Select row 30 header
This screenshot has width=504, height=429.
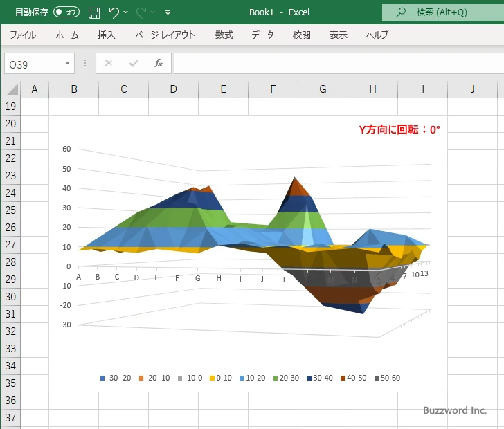point(10,297)
